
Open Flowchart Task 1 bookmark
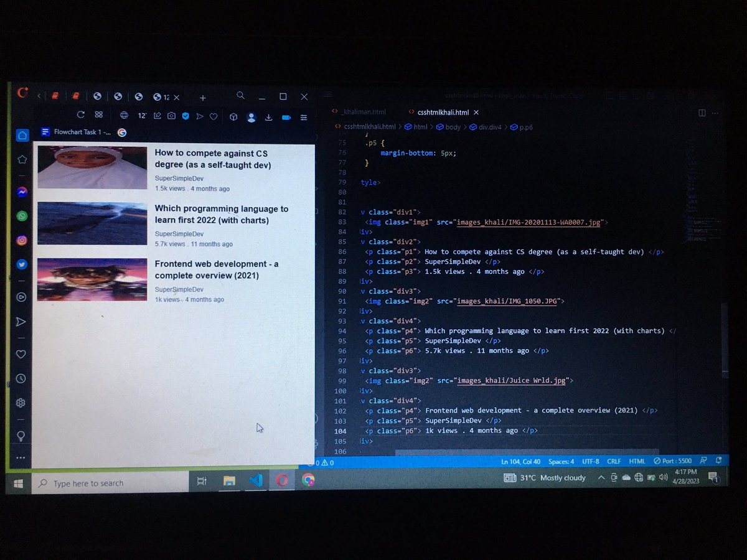point(77,132)
